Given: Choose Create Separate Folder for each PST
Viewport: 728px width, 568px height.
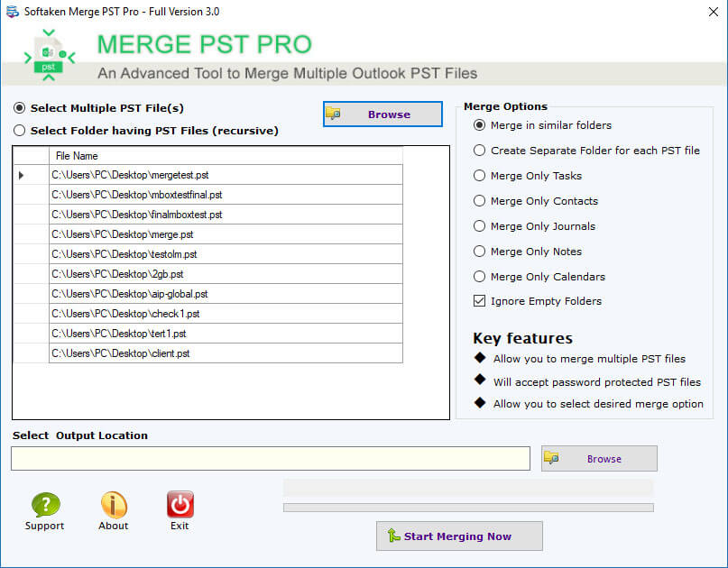Looking at the screenshot, I should (x=479, y=151).
